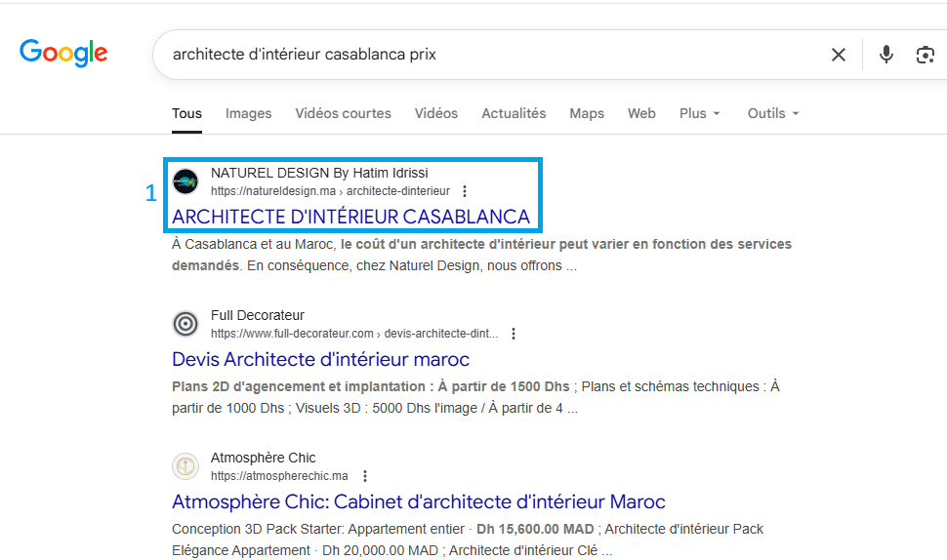The height and width of the screenshot is (560, 947).
Task: Open Atmosphère Chic cabinet result link
Action: pyautogui.click(x=418, y=501)
